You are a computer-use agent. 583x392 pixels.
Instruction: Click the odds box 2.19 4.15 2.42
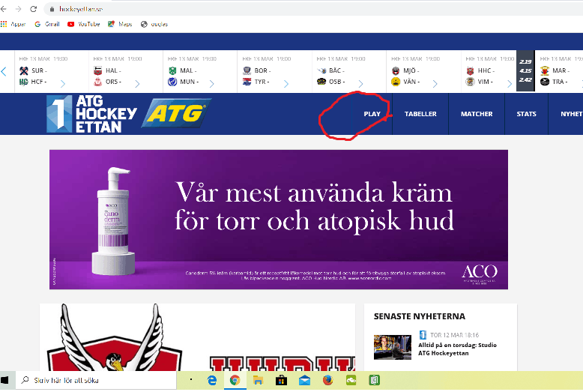click(x=525, y=70)
